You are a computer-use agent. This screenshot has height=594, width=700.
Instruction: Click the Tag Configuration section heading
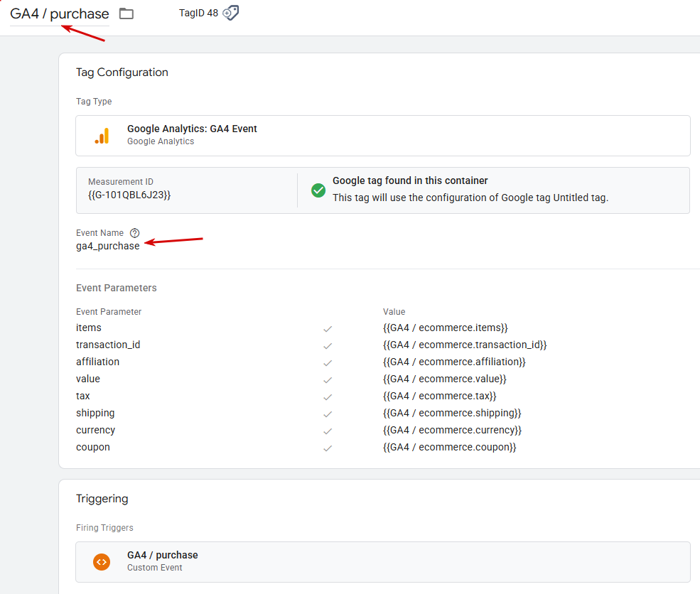tap(122, 72)
